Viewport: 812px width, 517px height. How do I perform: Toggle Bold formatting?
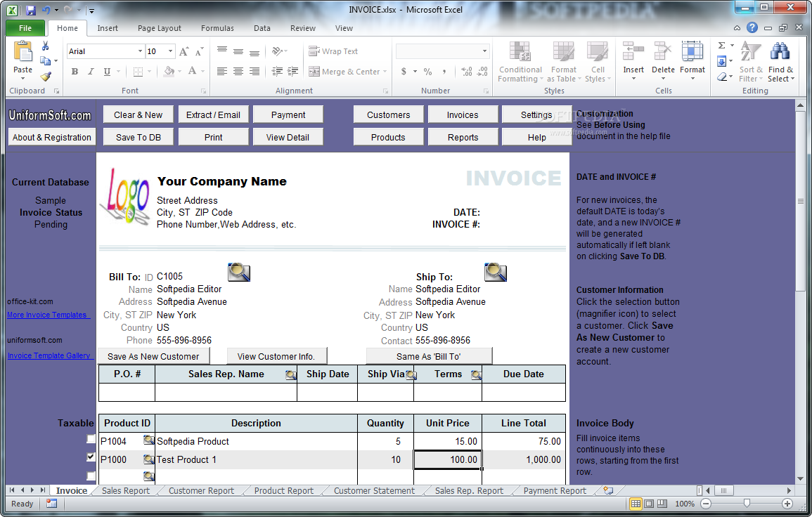pyautogui.click(x=75, y=72)
